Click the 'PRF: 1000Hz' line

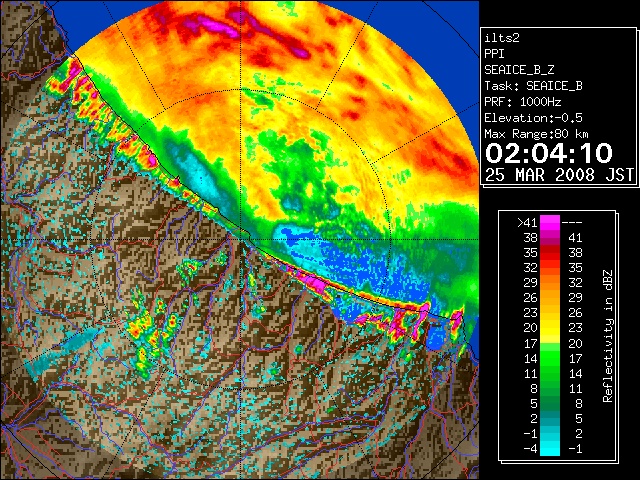pos(523,102)
